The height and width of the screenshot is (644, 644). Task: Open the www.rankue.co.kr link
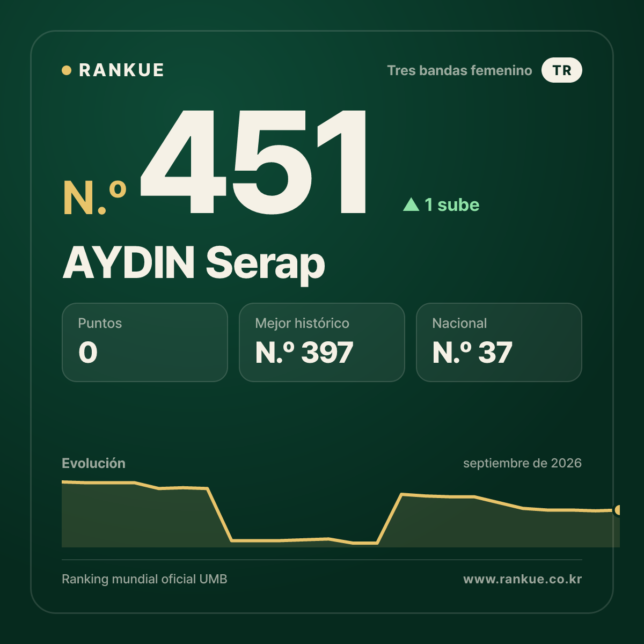(522, 579)
